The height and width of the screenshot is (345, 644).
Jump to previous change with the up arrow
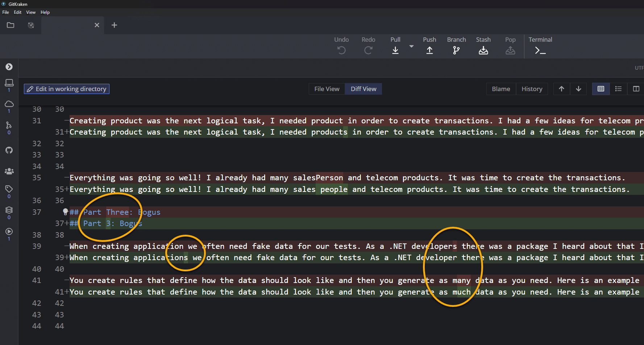coord(561,89)
